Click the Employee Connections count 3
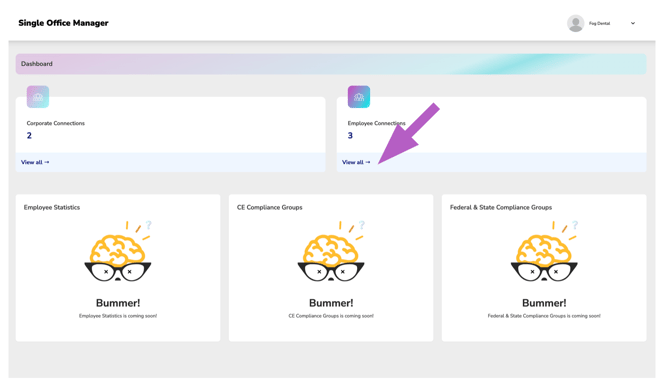 tap(350, 136)
